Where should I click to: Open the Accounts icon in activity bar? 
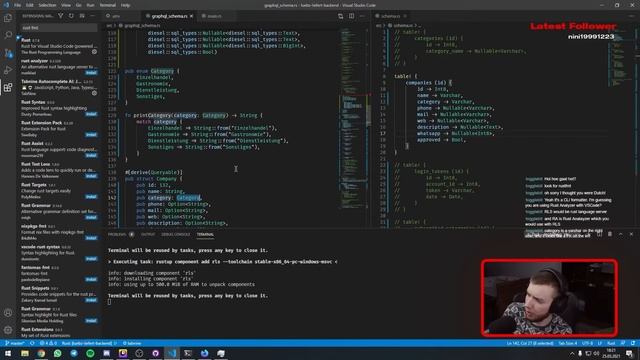[8, 313]
